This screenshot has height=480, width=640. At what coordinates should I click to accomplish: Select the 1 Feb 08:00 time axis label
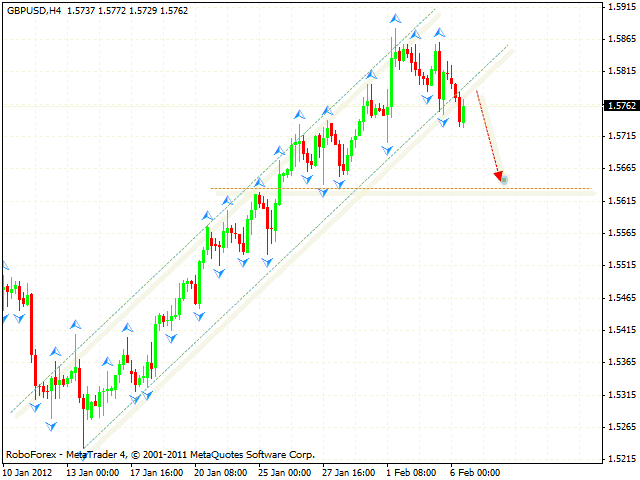409,472
